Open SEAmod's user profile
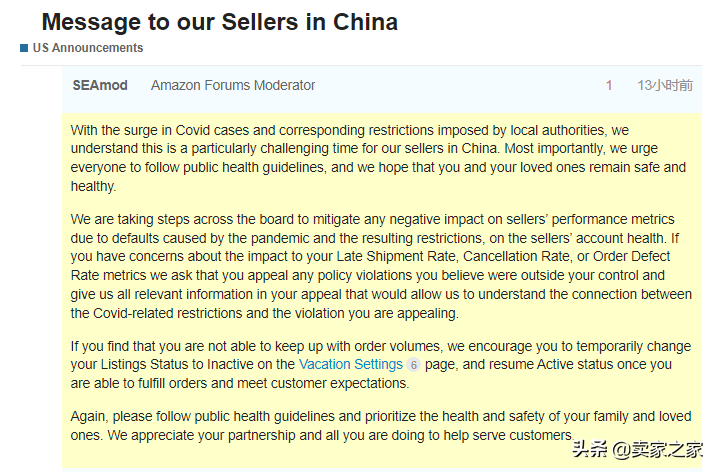This screenshot has width=717, height=472. click(100, 86)
